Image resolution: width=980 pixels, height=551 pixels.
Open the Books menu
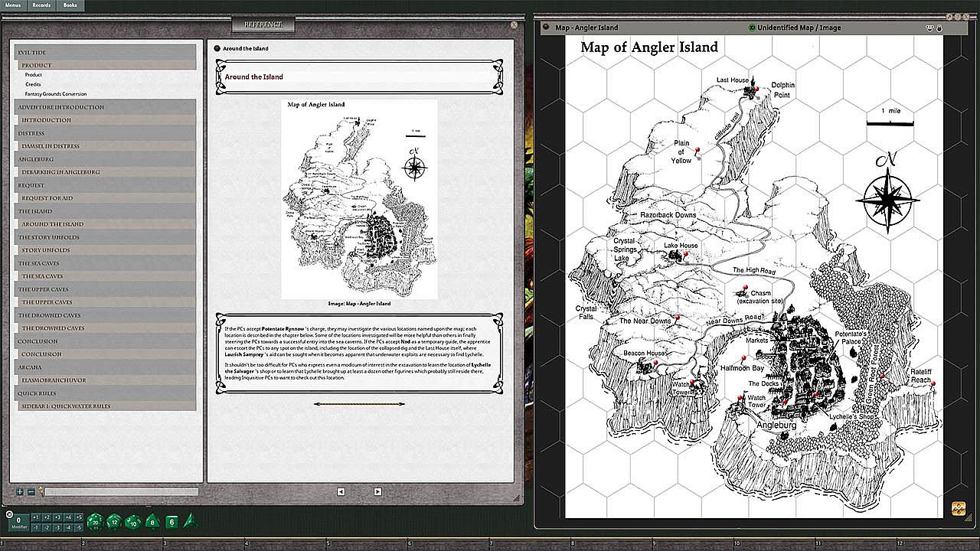(70, 5)
